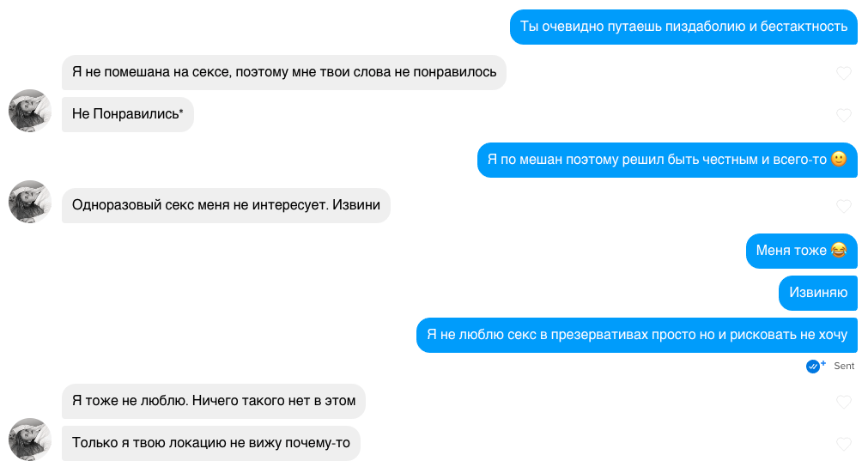Image resolution: width=868 pixels, height=473 pixels.
Task: Click the gray bubble 'Только я твою локацию не вижу'
Action: point(211,443)
